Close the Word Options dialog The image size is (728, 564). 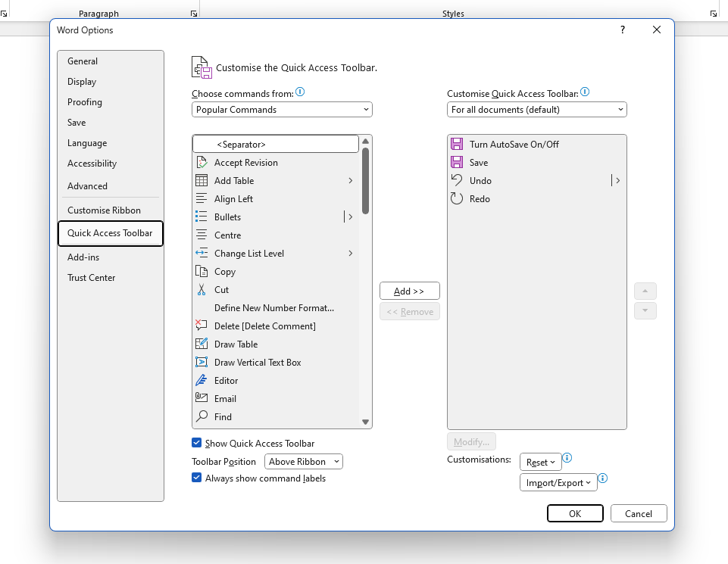[x=657, y=30]
